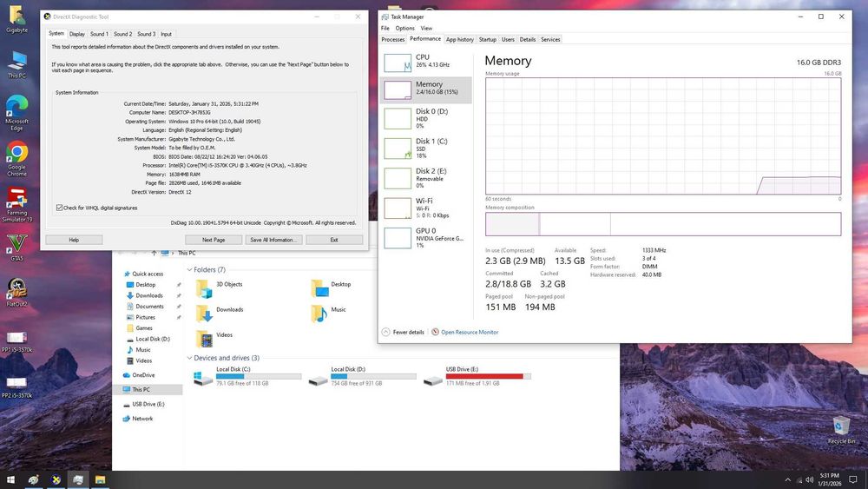Click Save All Information button
868x489 pixels.
click(274, 240)
